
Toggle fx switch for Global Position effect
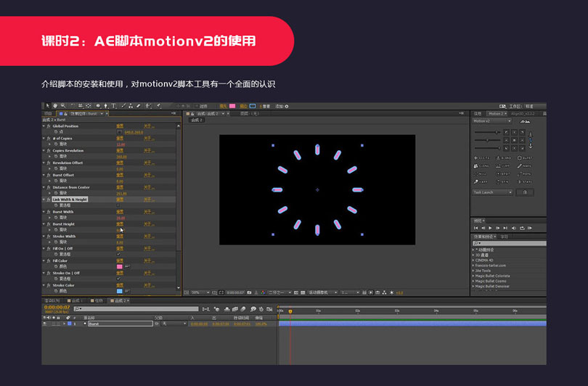(49, 126)
